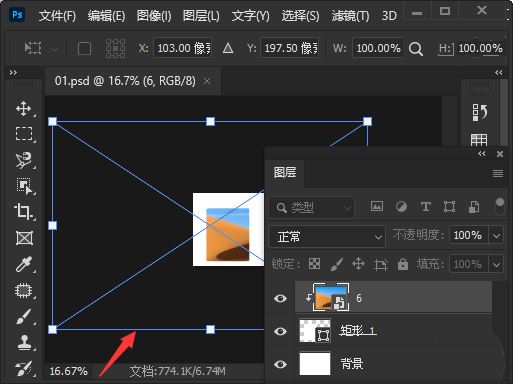Click the W width percentage field

[378, 48]
